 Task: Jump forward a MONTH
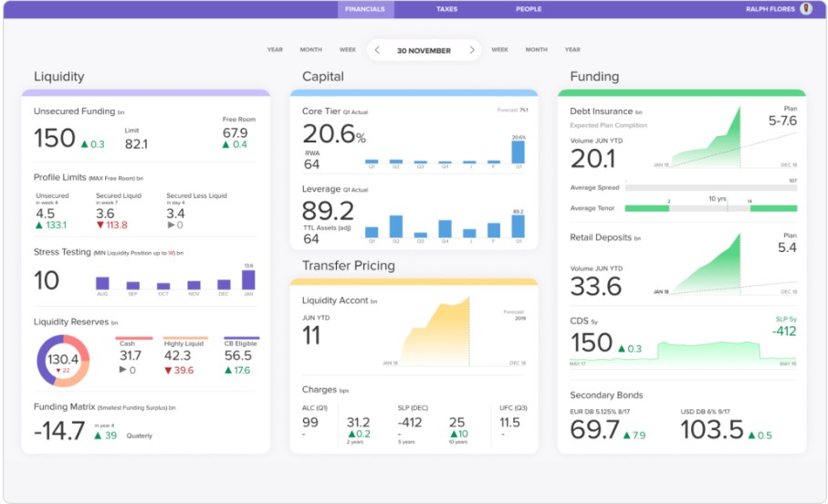[537, 49]
